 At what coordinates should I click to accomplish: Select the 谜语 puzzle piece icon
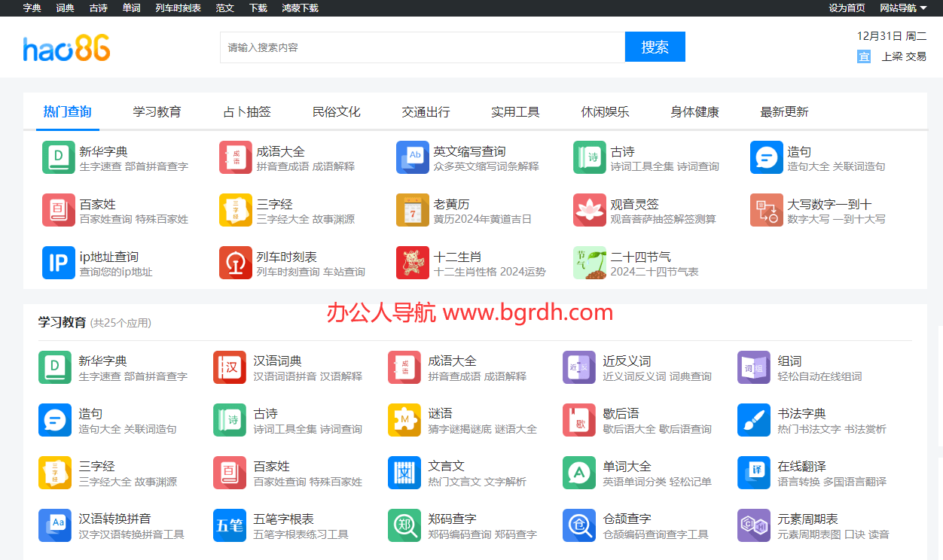point(404,420)
